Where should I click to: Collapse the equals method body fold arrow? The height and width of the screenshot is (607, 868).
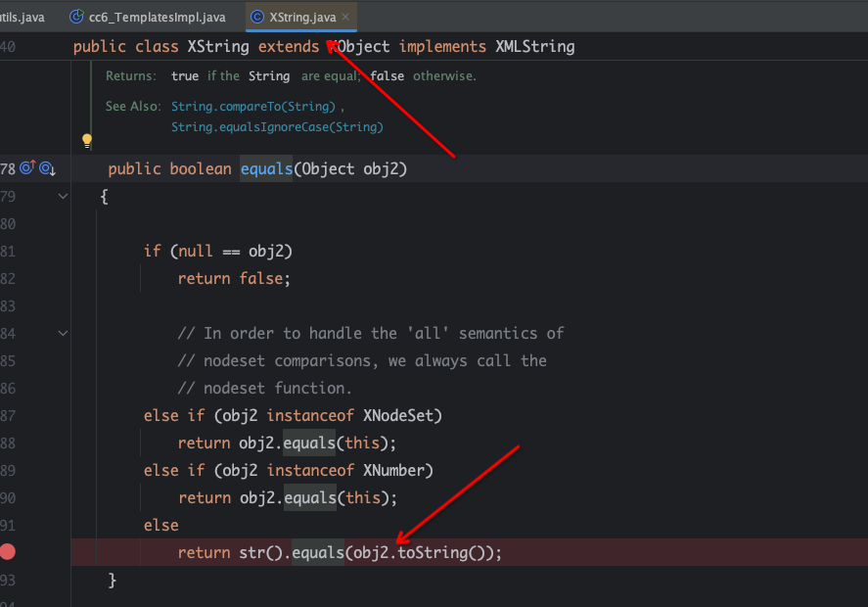click(x=63, y=197)
